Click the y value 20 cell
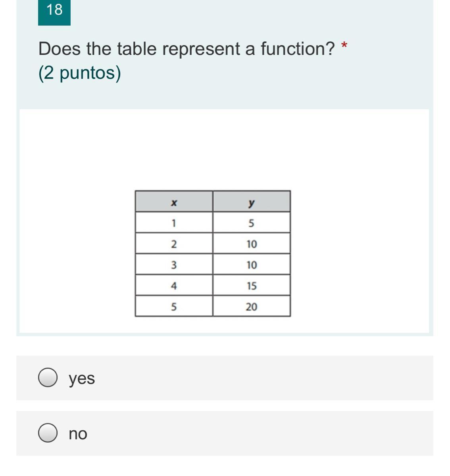Screen dimensions: 450x476 [252, 306]
